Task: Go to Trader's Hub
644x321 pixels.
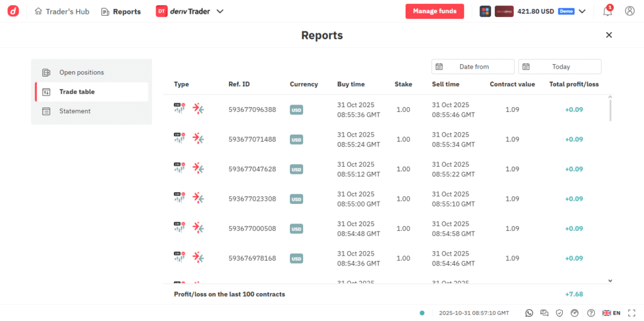Action: [62, 11]
